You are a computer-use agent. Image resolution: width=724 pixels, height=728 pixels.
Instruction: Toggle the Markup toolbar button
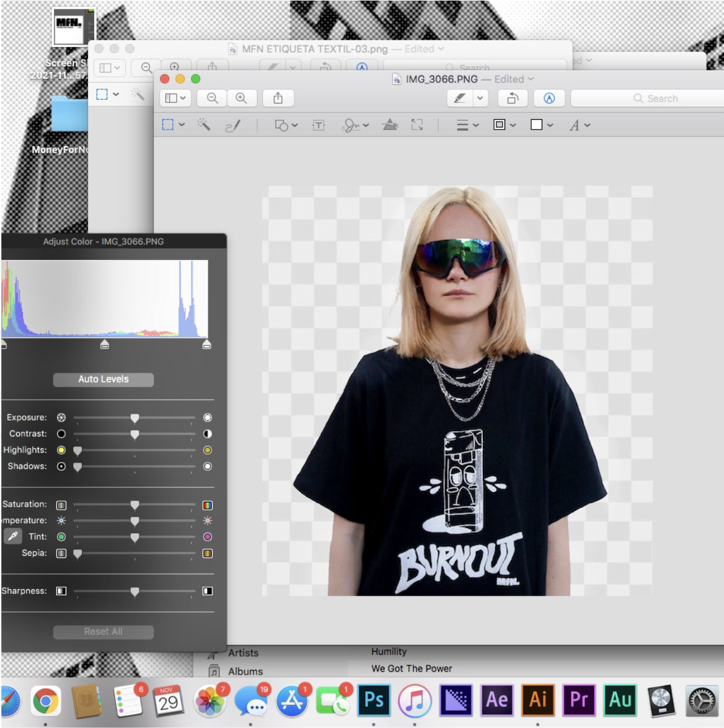click(549, 98)
